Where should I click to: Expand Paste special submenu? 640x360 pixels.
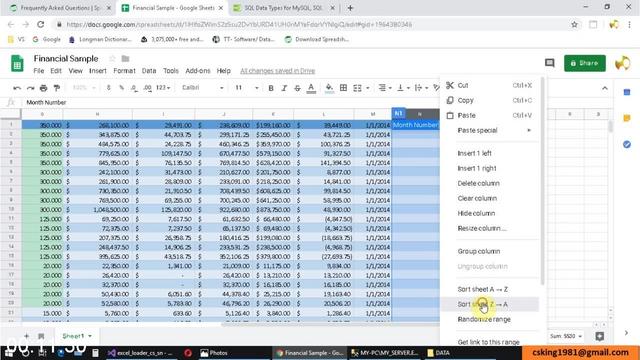(490, 131)
